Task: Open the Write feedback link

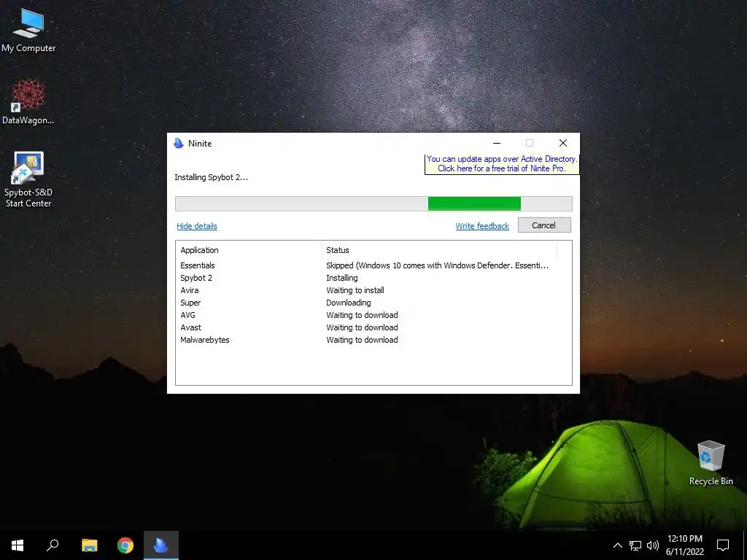Action: 482,226
